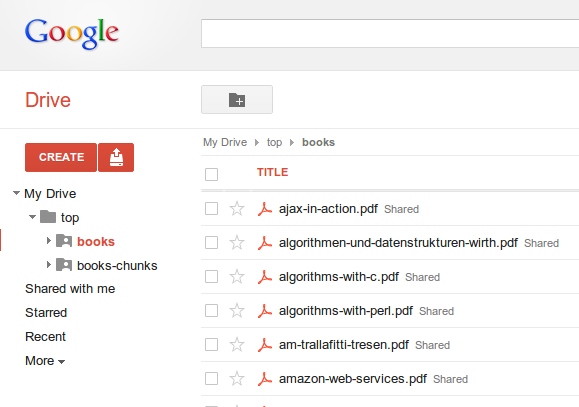Star the ajax-in-action.pdf file
The image size is (579, 407).
coord(237,209)
